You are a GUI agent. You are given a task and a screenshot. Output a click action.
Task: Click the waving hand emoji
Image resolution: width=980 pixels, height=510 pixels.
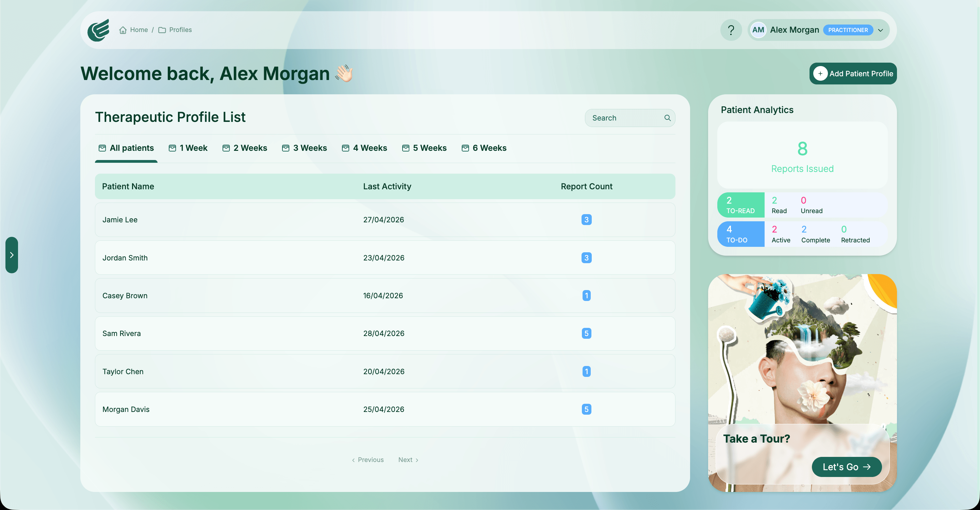(344, 74)
